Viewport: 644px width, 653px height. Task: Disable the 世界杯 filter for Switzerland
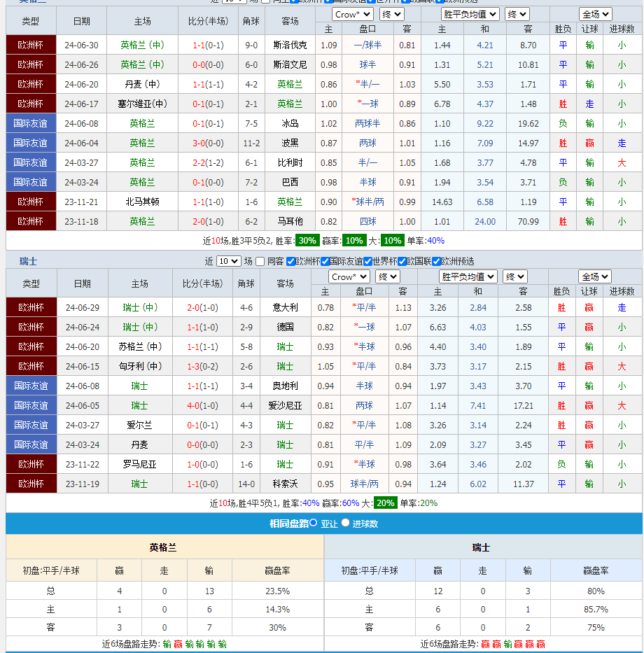click(367, 261)
